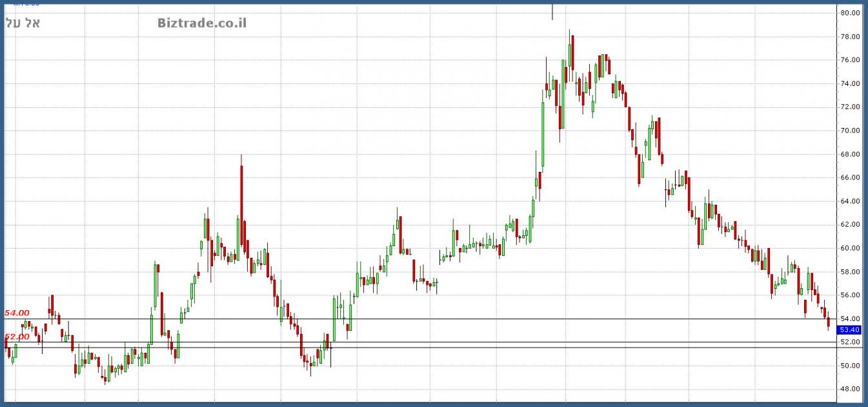868x407 pixels.
Task: Click the 66.00 label on price axis
Action: (x=849, y=178)
